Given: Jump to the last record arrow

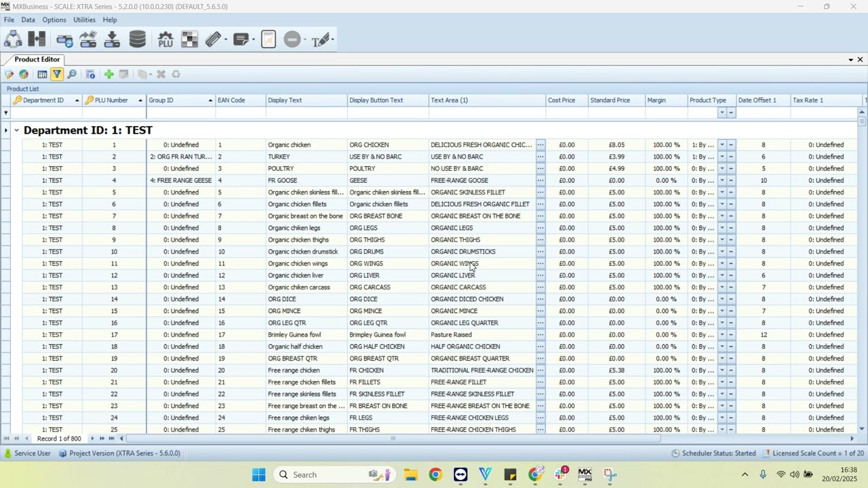Looking at the screenshot, I should [112, 439].
